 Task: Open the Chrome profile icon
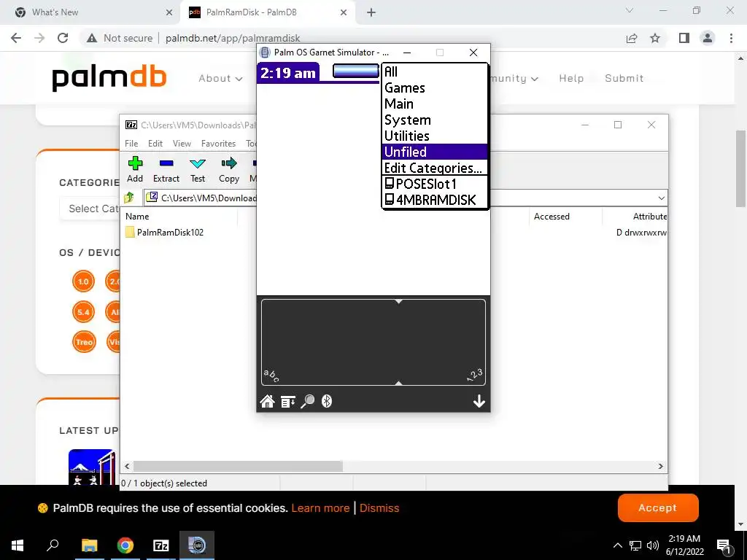(x=708, y=38)
